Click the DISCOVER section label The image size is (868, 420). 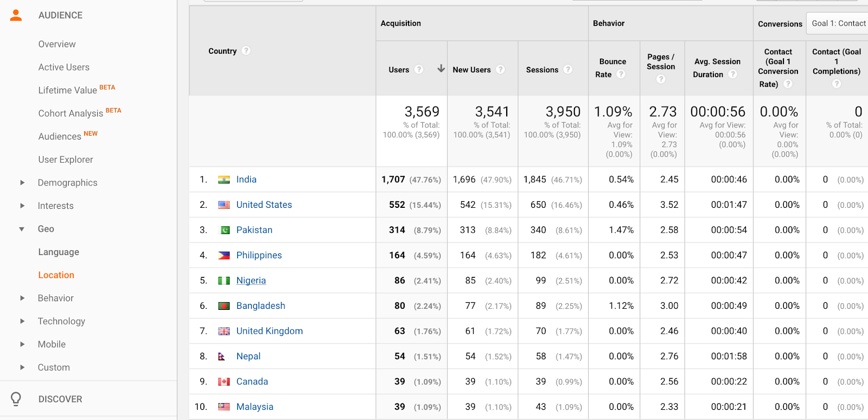coord(60,399)
